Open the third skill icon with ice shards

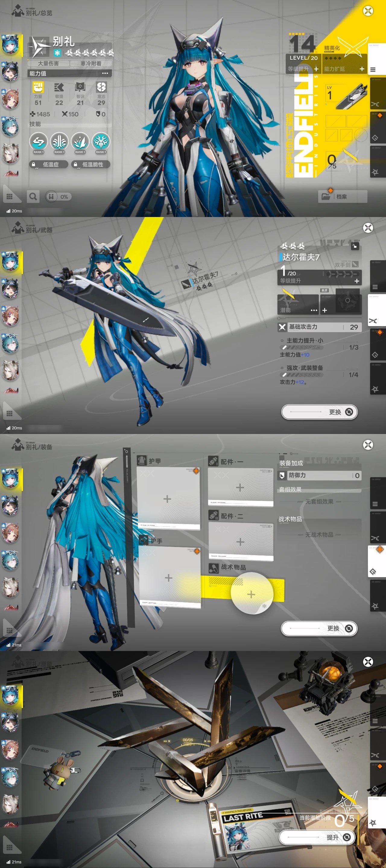(80, 141)
